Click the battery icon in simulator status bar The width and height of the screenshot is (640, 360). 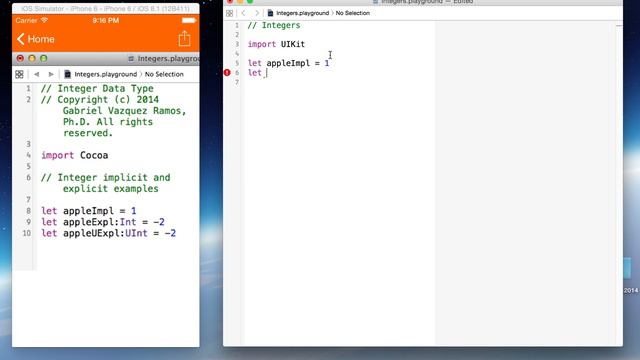coord(189,20)
